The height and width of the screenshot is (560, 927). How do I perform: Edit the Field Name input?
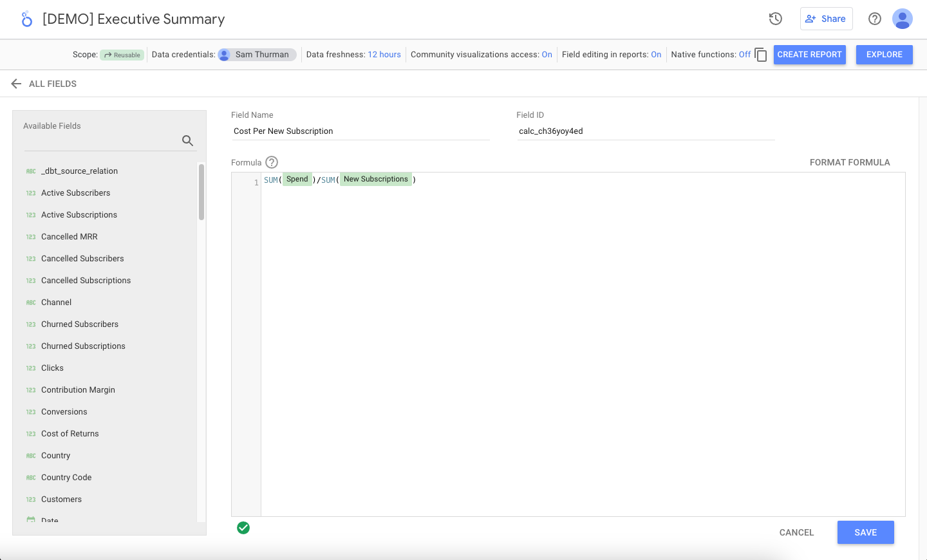pyautogui.click(x=360, y=131)
